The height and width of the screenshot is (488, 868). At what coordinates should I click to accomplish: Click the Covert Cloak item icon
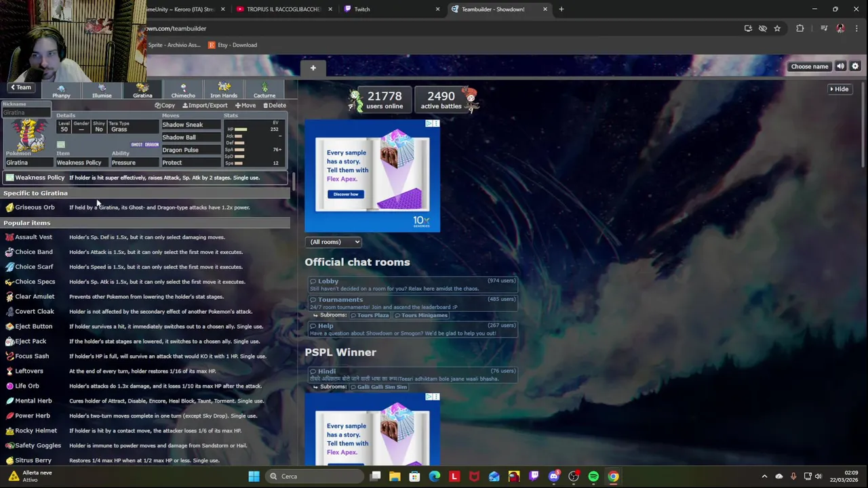[x=9, y=312]
